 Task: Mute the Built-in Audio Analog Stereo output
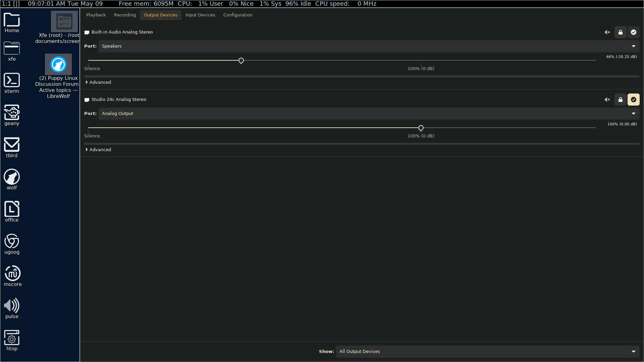[607, 32]
